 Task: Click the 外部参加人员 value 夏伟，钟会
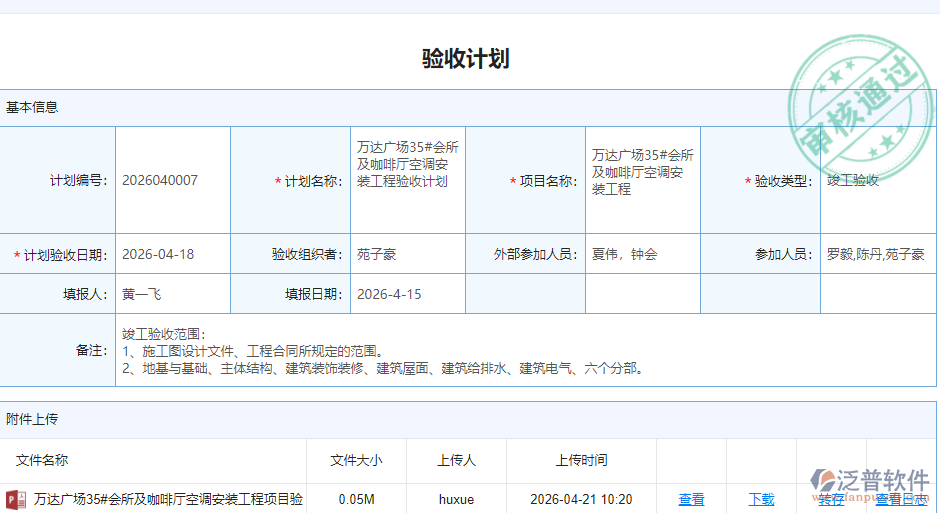point(624,254)
